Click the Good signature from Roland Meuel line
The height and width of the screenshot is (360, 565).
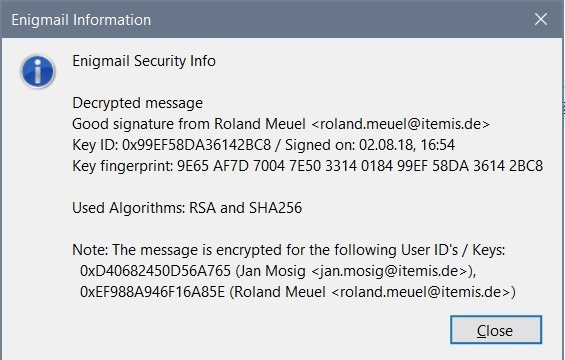[x=281, y=124]
